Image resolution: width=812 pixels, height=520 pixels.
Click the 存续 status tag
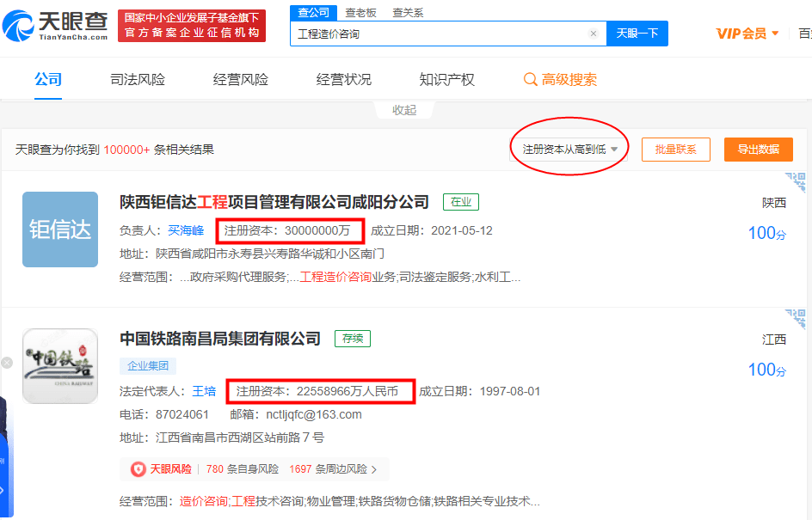click(x=353, y=339)
